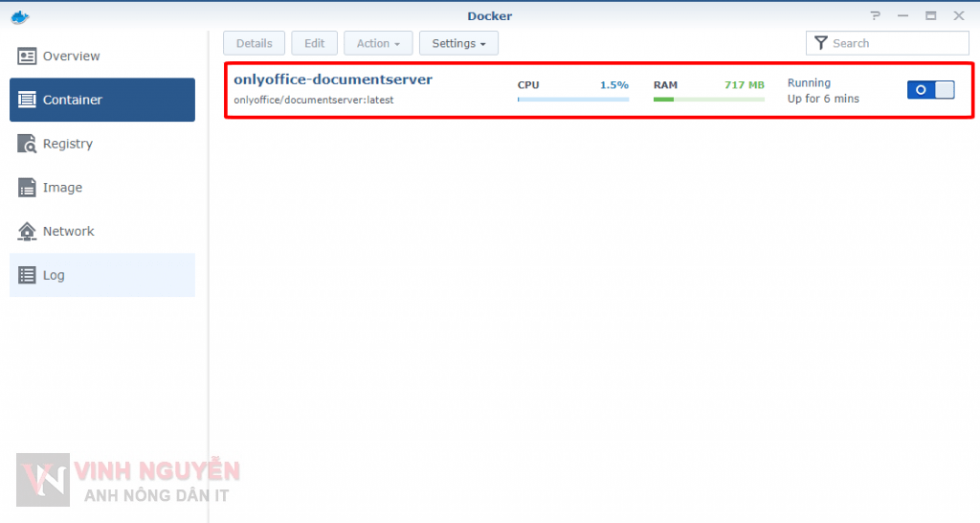980x523 pixels.
Task: Click the Container sidebar icon
Action: tap(27, 100)
